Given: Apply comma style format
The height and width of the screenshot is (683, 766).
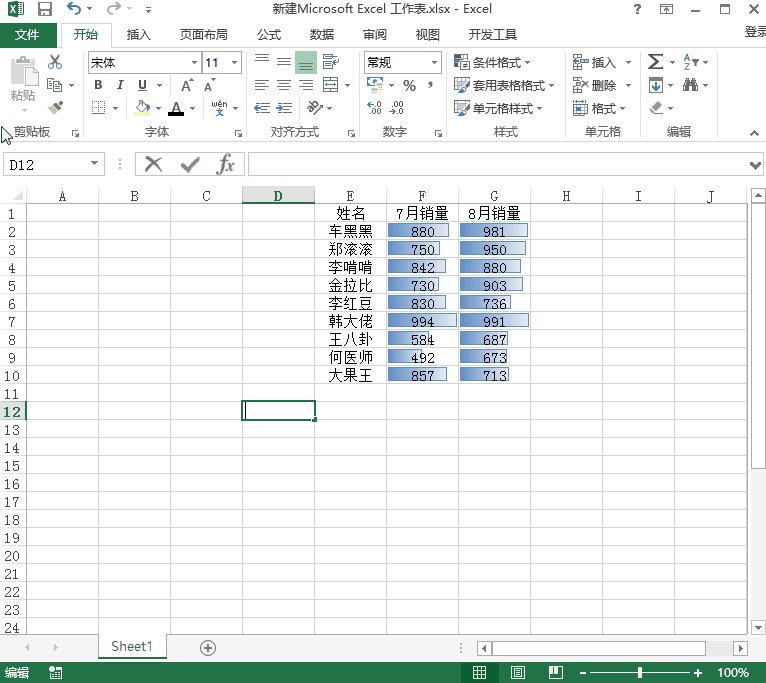Looking at the screenshot, I should (430, 85).
